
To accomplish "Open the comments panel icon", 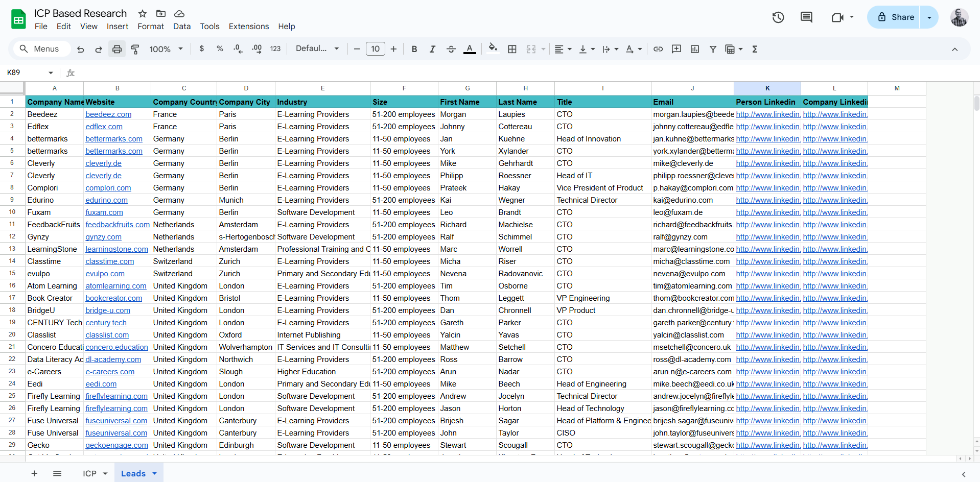I will [806, 17].
